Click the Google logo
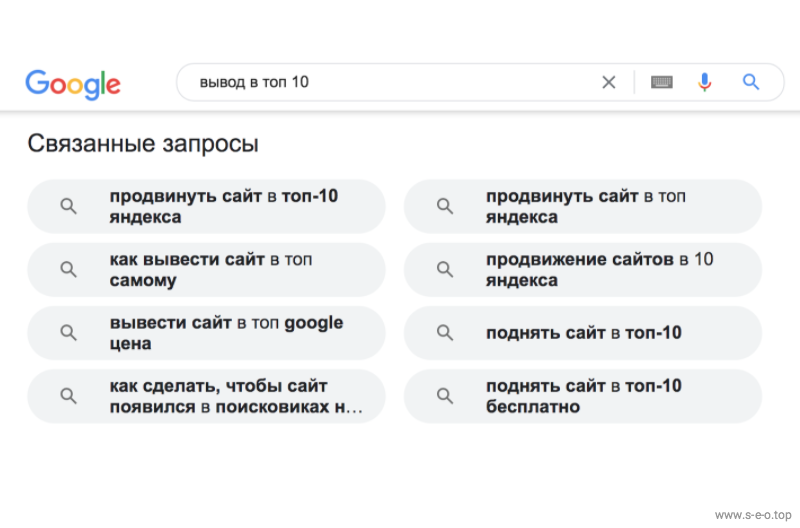800x528 pixels. (73, 84)
